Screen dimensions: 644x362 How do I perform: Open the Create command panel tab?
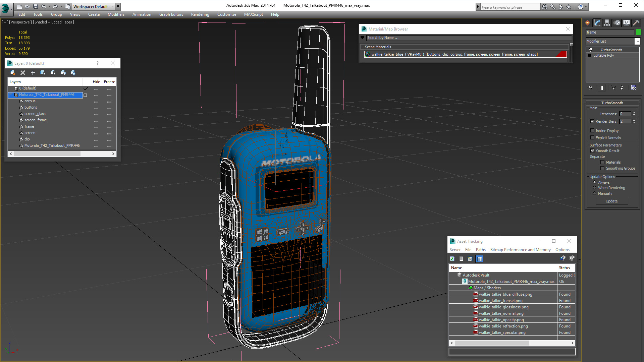point(588,23)
